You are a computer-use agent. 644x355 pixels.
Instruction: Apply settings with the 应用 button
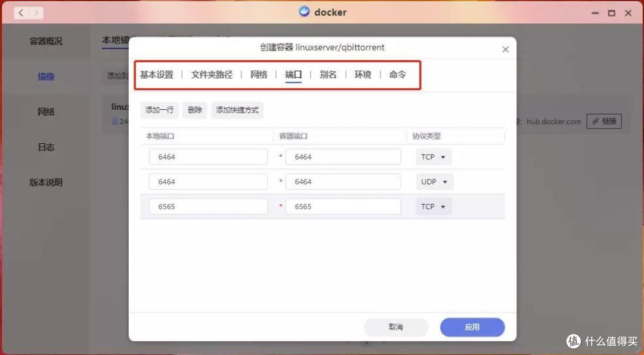click(x=472, y=327)
